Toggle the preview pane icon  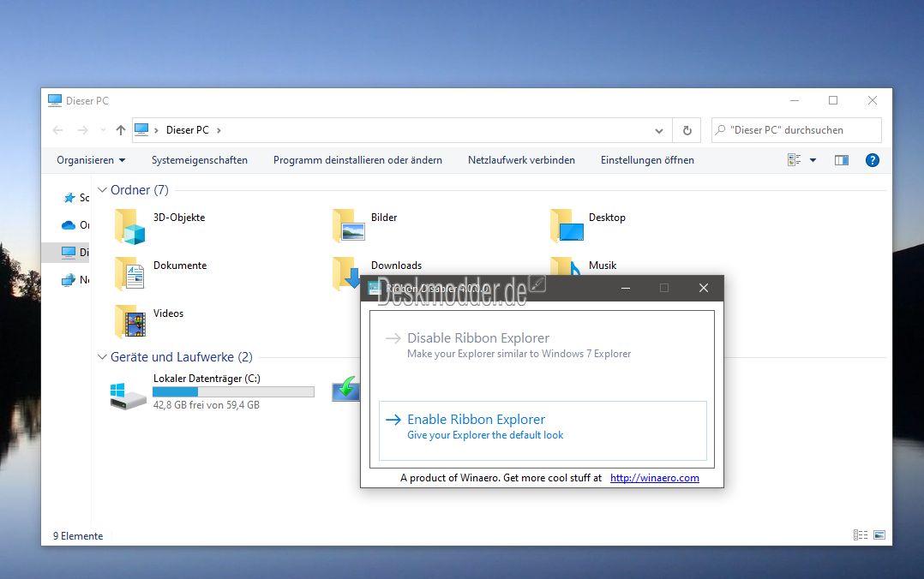[841, 160]
